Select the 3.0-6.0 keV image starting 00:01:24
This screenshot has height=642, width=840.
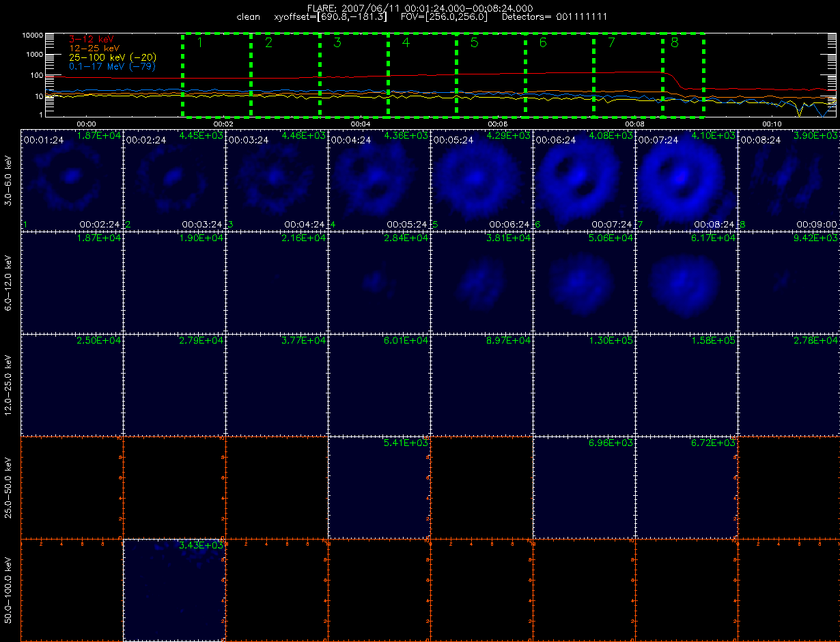[x=72, y=180]
